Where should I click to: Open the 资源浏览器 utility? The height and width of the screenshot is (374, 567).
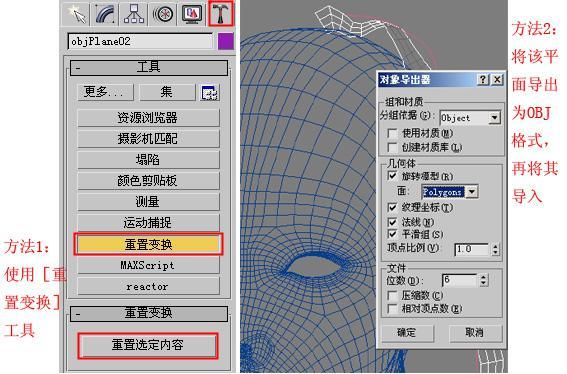[148, 118]
